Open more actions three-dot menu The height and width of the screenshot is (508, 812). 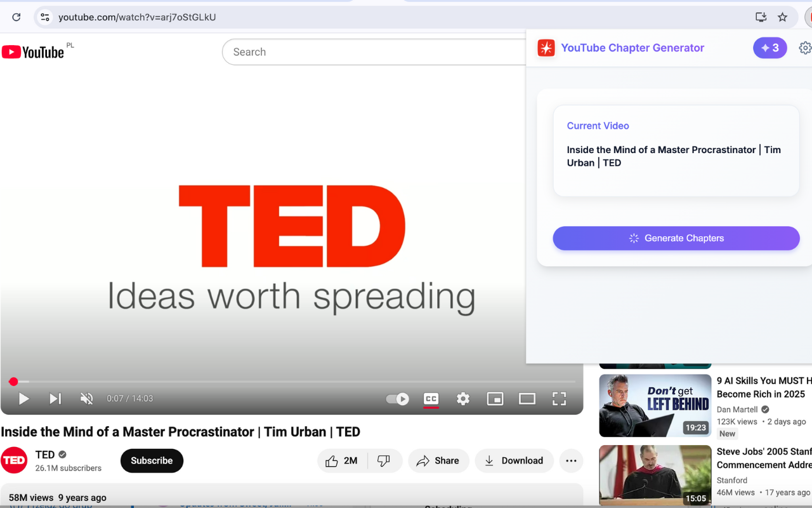571,461
